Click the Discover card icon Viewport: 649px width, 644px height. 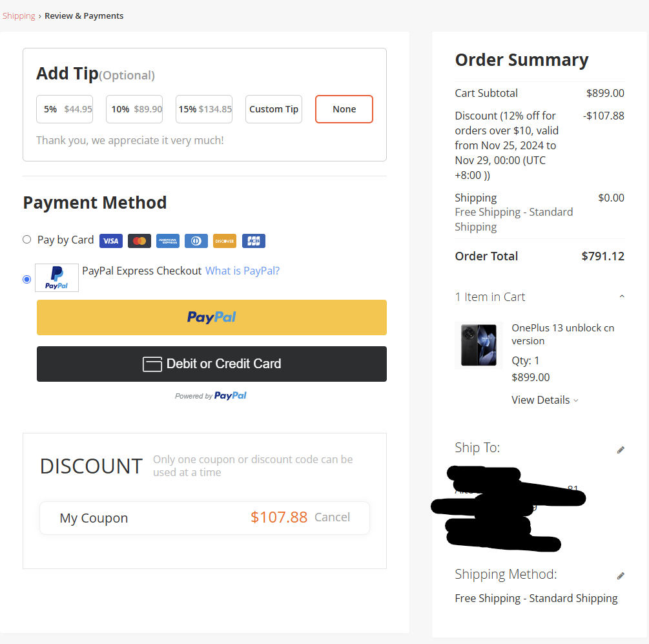pos(225,241)
